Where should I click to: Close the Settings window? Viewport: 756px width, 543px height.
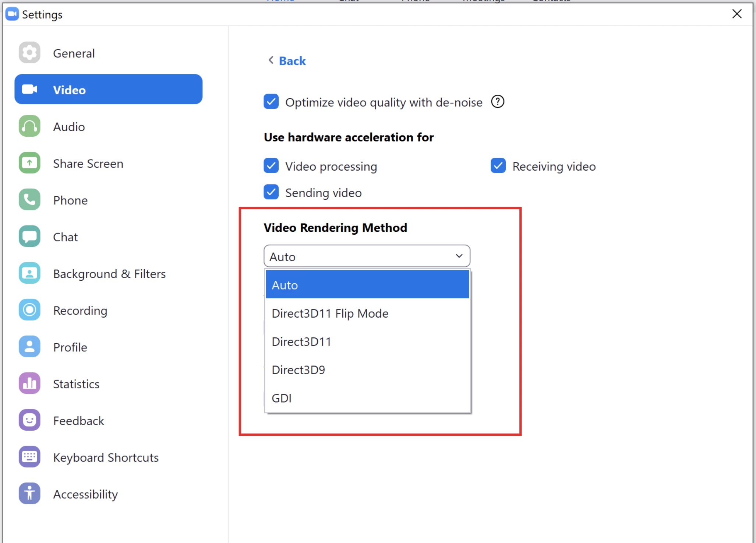click(736, 14)
